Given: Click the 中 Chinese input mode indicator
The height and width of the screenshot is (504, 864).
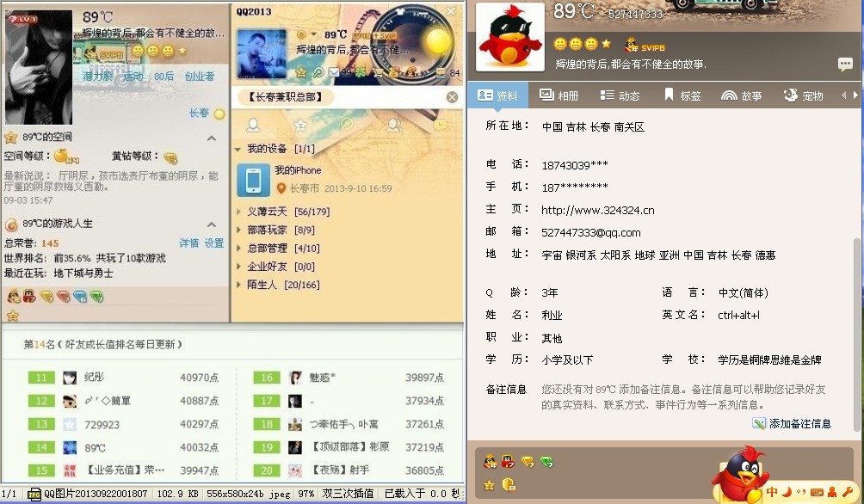Looking at the screenshot, I should [772, 491].
